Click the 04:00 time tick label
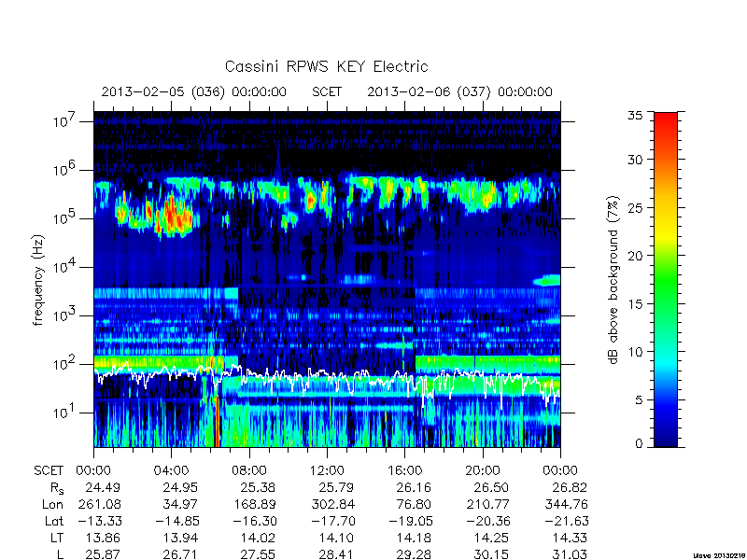Screen dimensions: 747x560 pos(171,470)
